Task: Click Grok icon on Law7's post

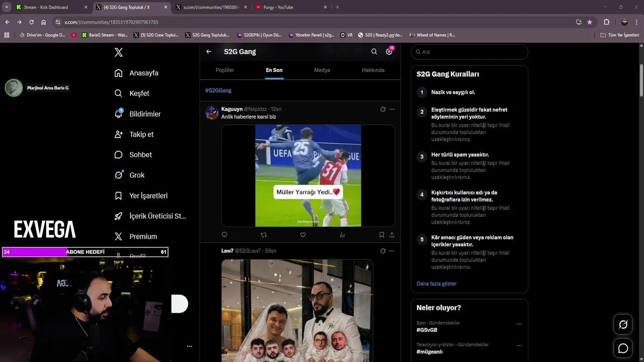Action: (x=383, y=251)
